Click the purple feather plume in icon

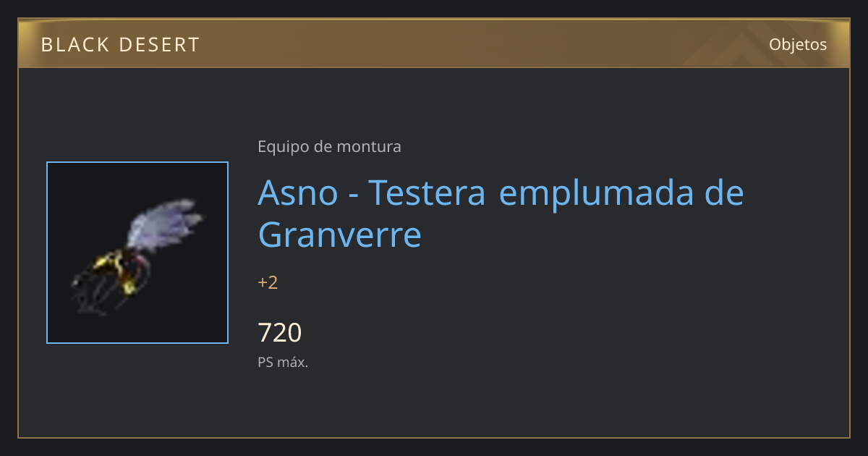click(163, 223)
